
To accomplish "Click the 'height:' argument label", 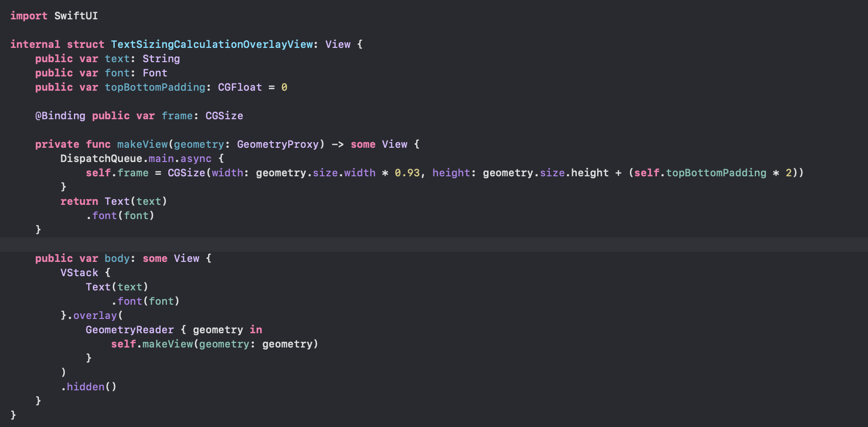I will [454, 173].
